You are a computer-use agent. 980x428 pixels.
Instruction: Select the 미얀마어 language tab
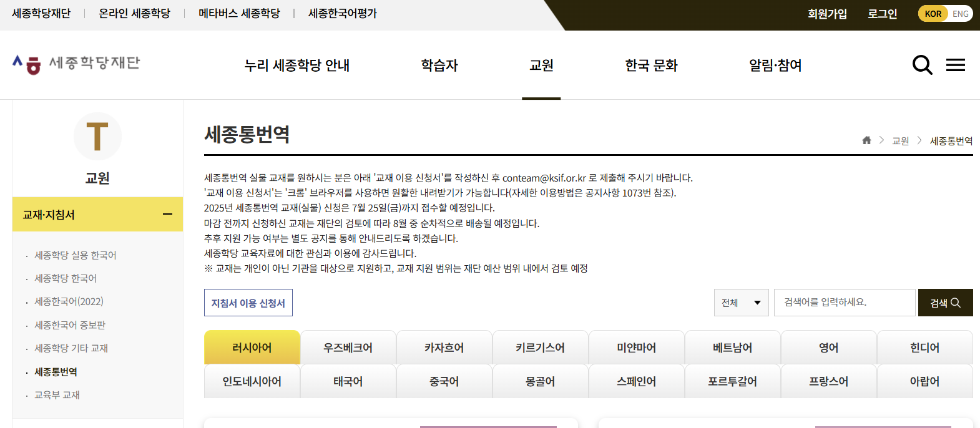coord(637,348)
